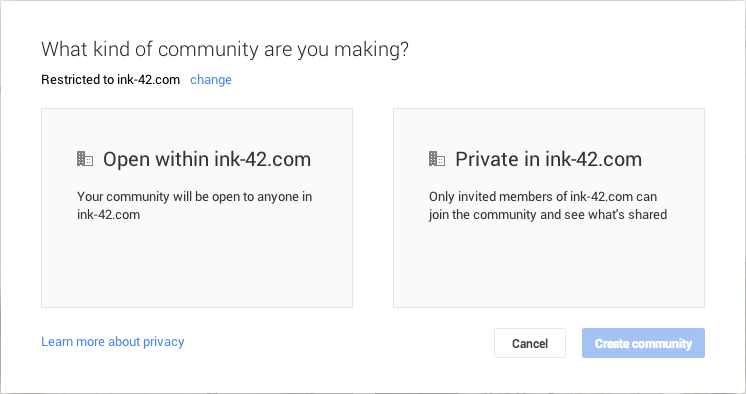Click the building icon beside Open within ink-42.com

pyautogui.click(x=85, y=159)
